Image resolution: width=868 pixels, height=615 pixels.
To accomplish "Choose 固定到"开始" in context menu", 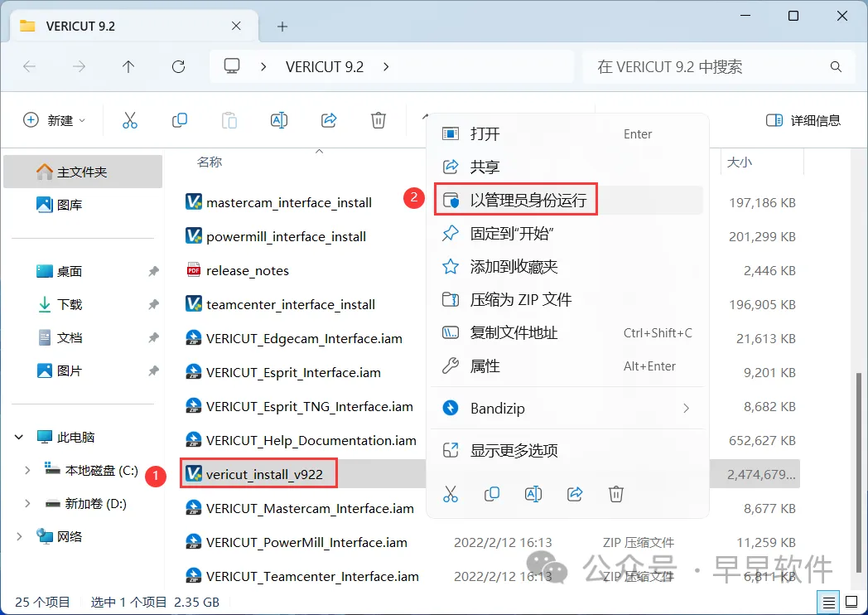I will tap(568, 233).
